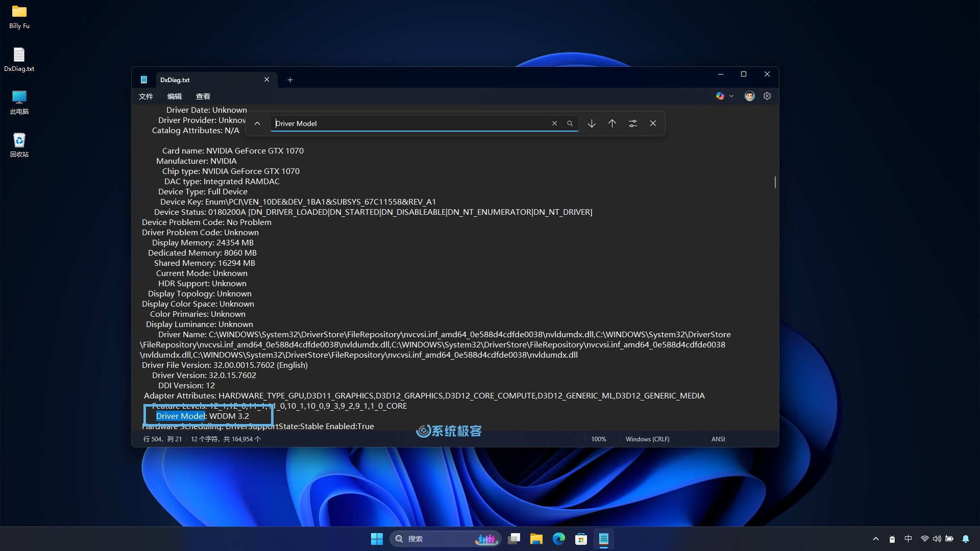Click the Dedicated Memory: 8060 MB line

(x=202, y=253)
